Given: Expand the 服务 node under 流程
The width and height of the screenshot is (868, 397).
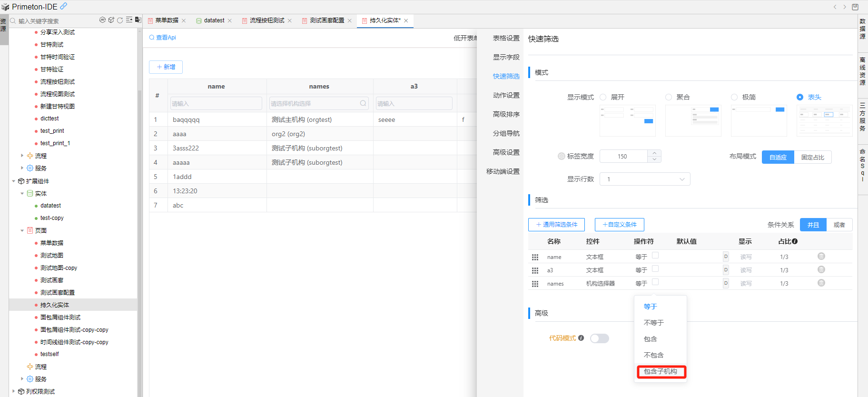Looking at the screenshot, I should point(22,168).
